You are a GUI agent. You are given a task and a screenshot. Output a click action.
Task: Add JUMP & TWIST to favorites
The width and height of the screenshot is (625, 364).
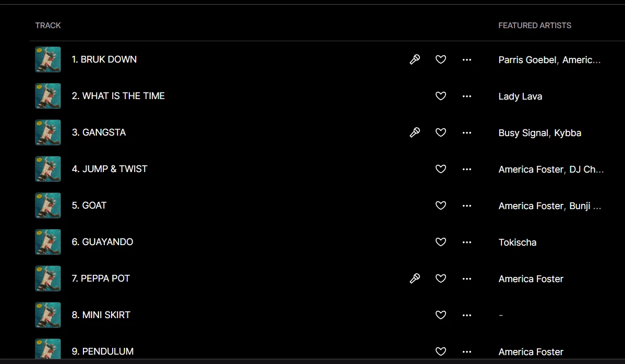pos(441,169)
